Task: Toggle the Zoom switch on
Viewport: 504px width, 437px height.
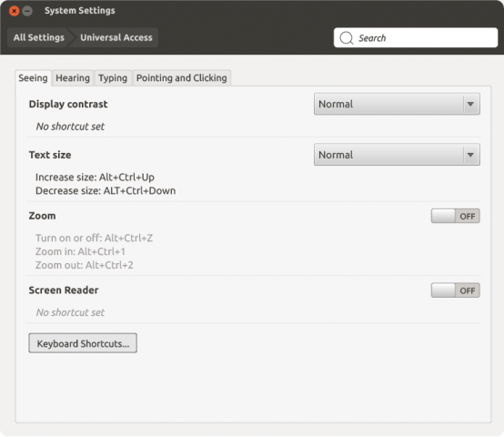Action: (x=456, y=216)
